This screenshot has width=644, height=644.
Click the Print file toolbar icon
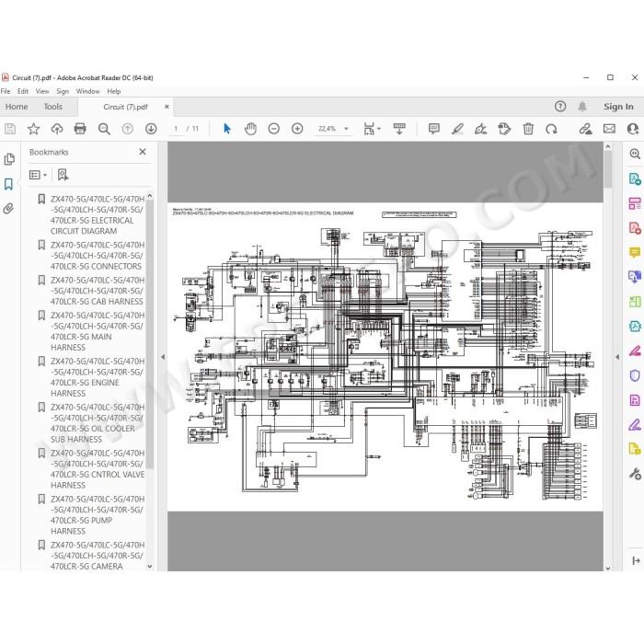[80, 129]
